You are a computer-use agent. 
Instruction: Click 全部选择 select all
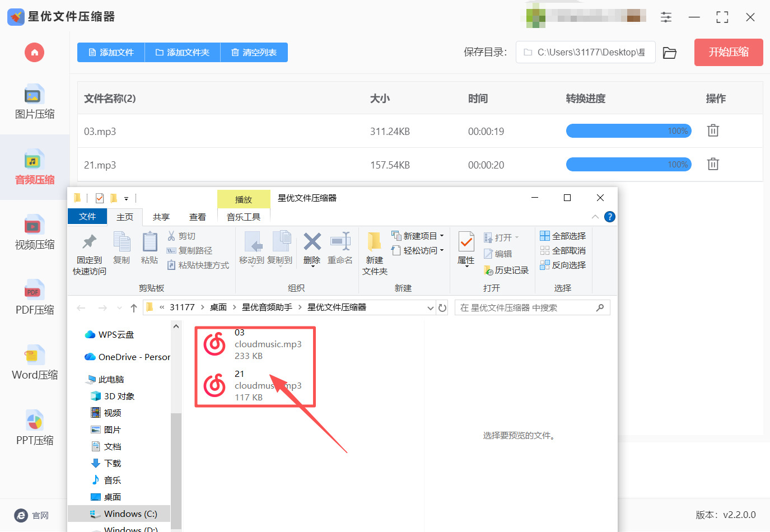(563, 236)
